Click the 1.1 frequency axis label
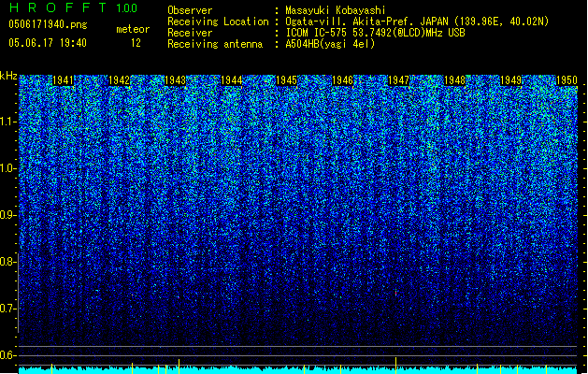The image size is (588, 374). click(x=7, y=122)
